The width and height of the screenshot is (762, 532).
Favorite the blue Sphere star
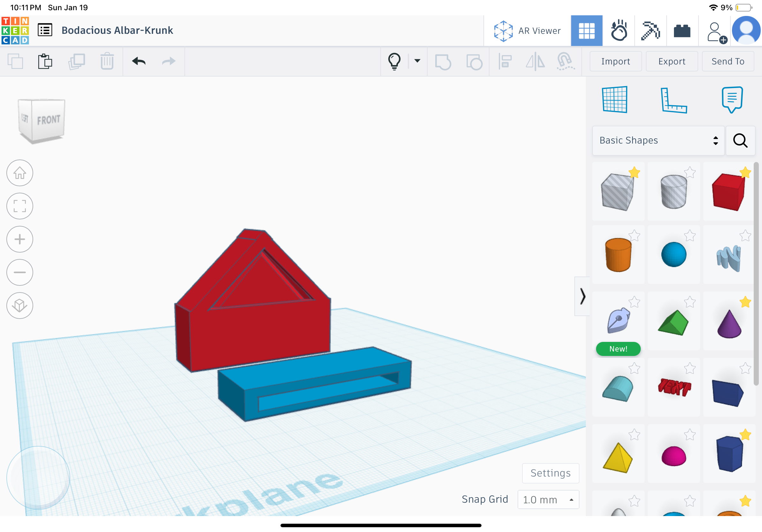(690, 236)
